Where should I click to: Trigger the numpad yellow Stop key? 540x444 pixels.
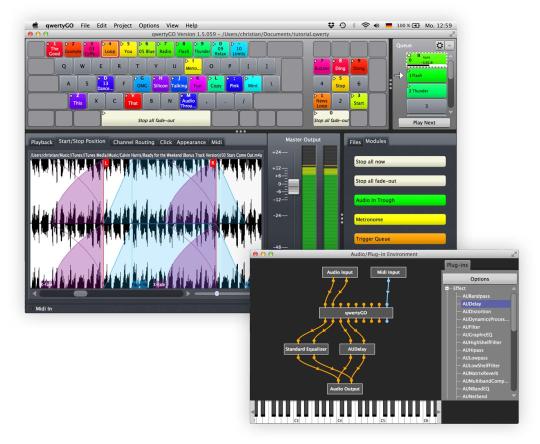coord(340,84)
